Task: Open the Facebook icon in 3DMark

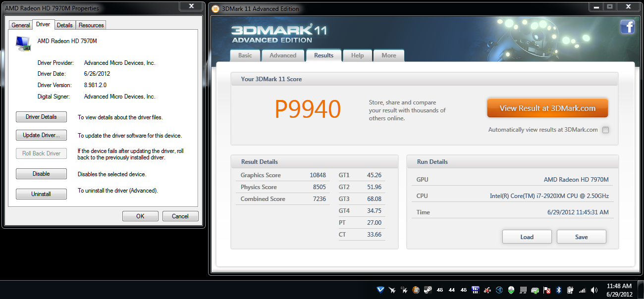Action: coord(628,26)
